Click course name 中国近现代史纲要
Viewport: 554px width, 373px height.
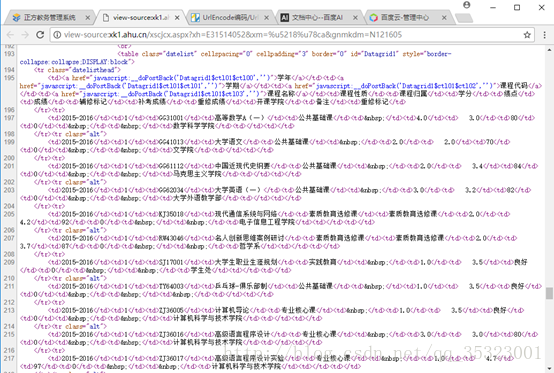(x=242, y=166)
